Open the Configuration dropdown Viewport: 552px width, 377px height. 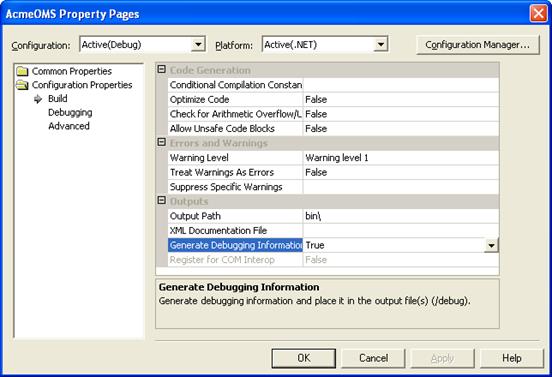pyautogui.click(x=199, y=45)
